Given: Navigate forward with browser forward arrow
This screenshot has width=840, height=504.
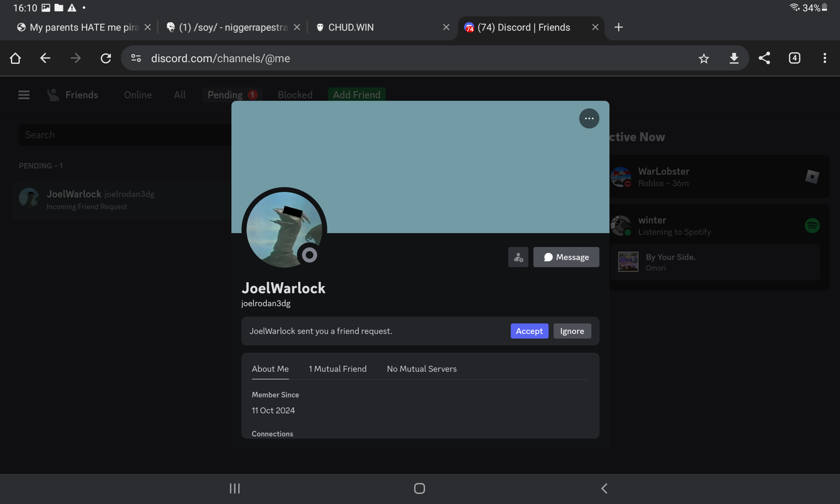Looking at the screenshot, I should click(76, 58).
